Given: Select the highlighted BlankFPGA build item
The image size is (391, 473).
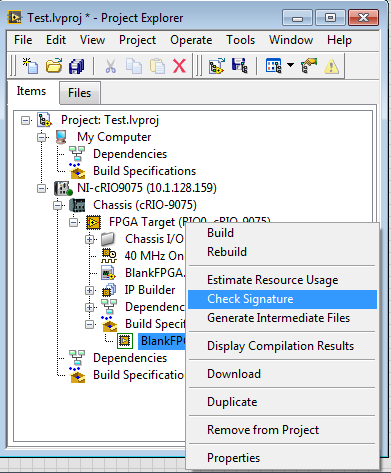Looking at the screenshot, I should click(x=162, y=341).
